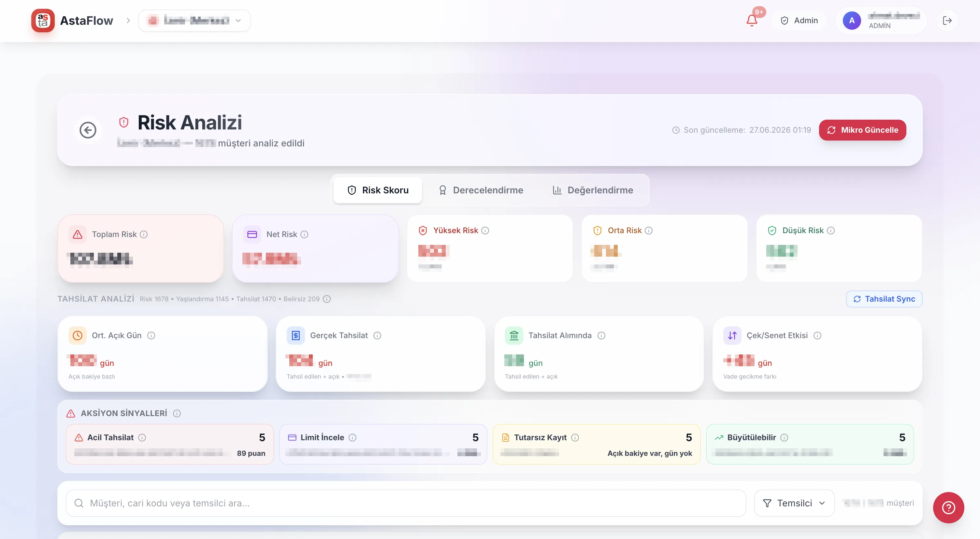Click the Tahsilat Sync button

pyautogui.click(x=884, y=299)
